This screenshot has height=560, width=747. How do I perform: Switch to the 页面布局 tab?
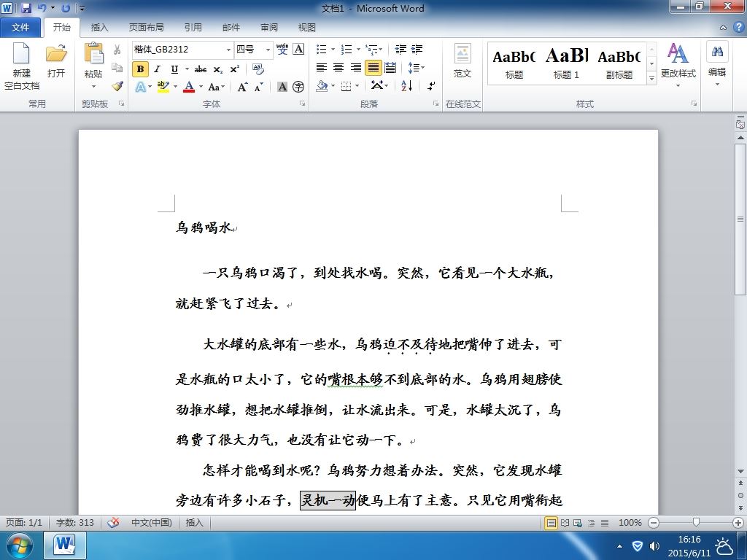tap(146, 28)
